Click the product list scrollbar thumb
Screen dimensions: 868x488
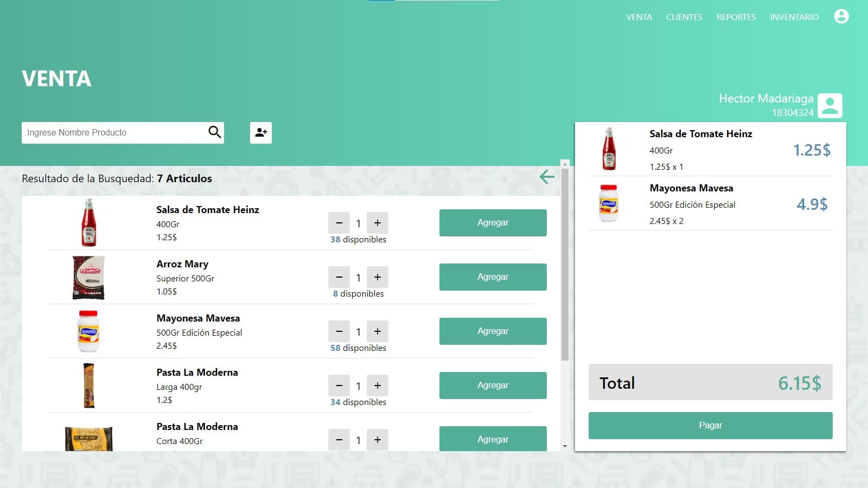coord(565,265)
